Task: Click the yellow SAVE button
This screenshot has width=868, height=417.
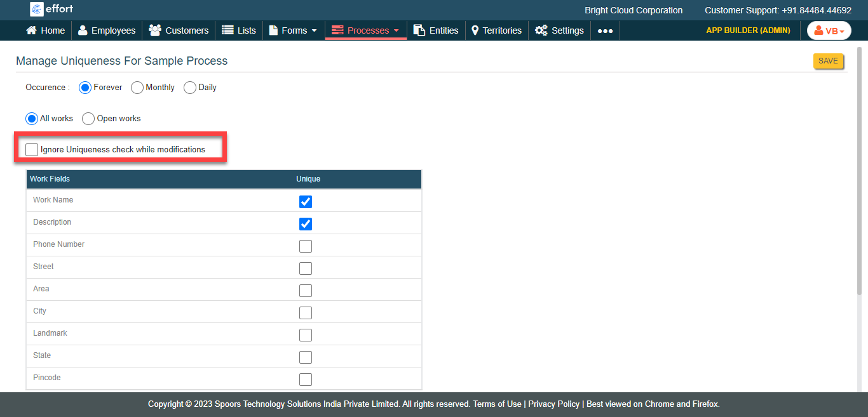Action: (828, 61)
